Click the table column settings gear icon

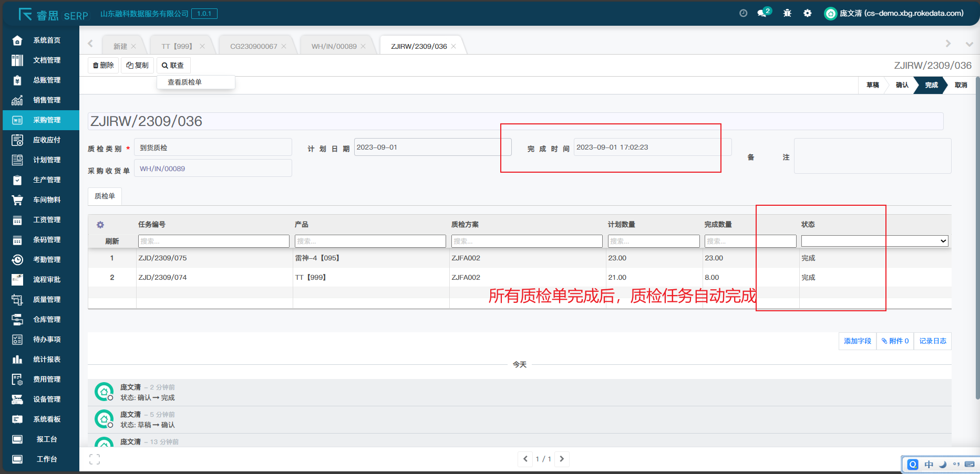coord(100,225)
